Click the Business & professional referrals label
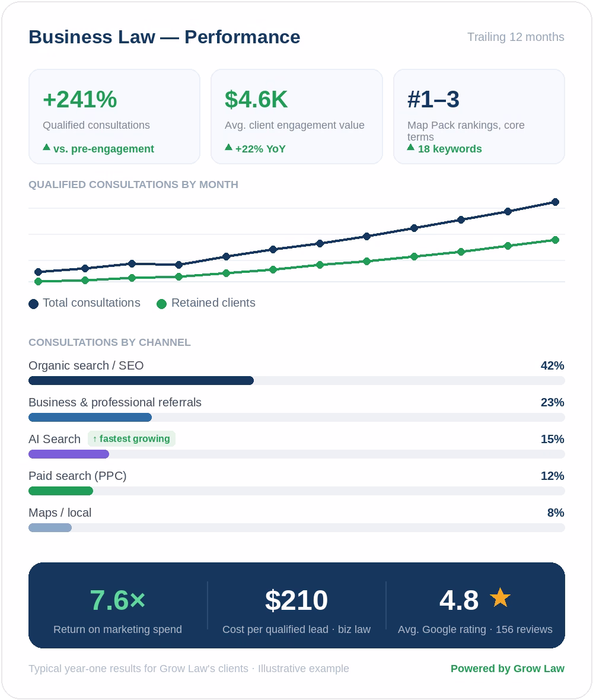The height and width of the screenshot is (700, 593). click(x=115, y=402)
